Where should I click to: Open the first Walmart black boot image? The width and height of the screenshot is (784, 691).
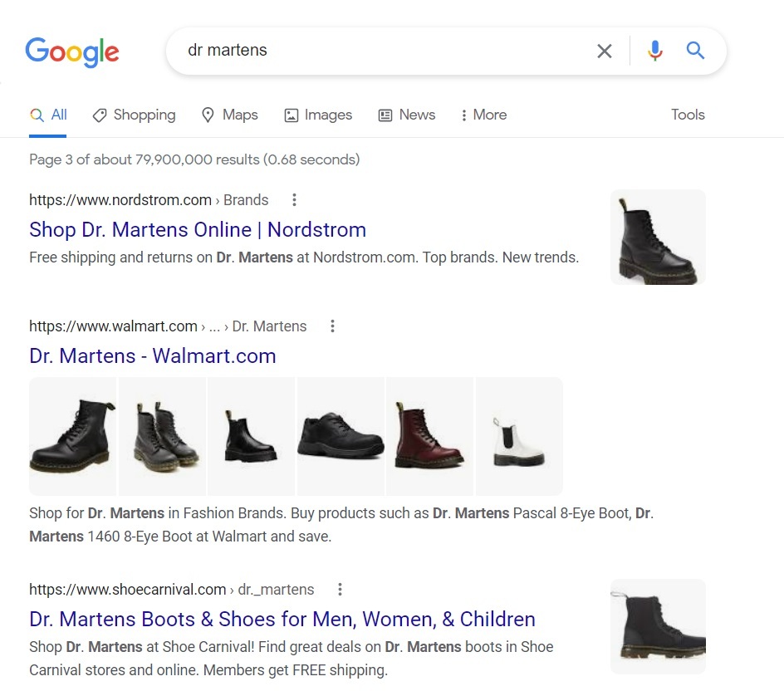point(72,436)
